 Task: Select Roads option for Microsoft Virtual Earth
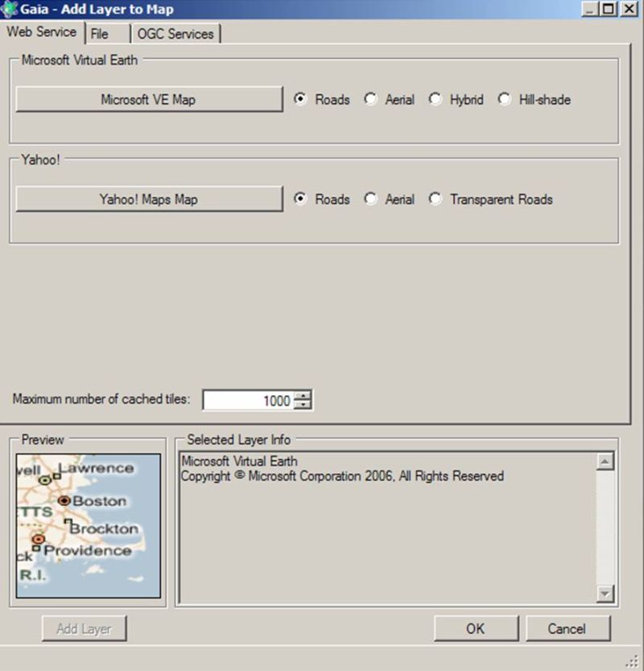point(321,100)
